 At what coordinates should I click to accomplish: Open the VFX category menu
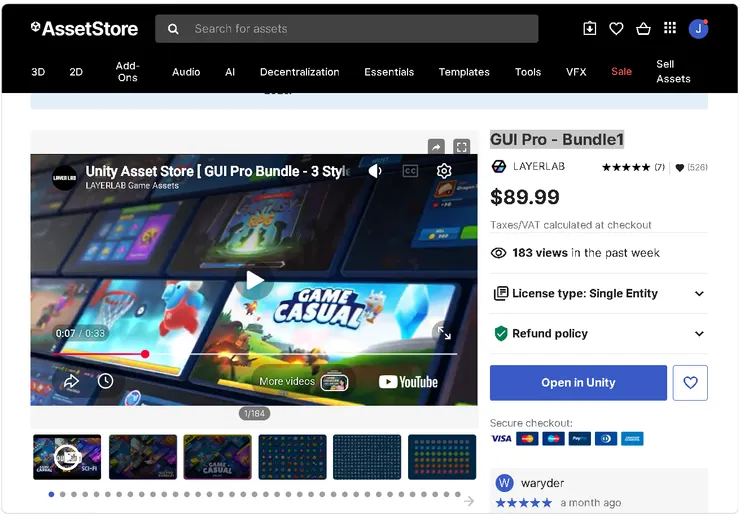click(x=576, y=72)
